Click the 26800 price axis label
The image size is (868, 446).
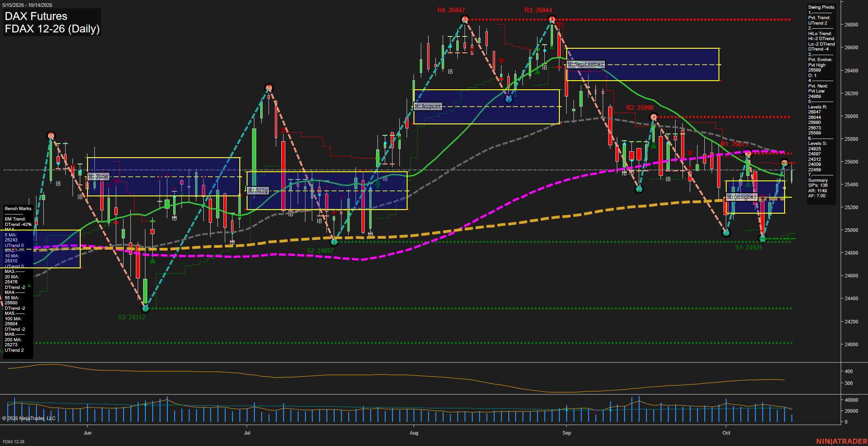852,25
